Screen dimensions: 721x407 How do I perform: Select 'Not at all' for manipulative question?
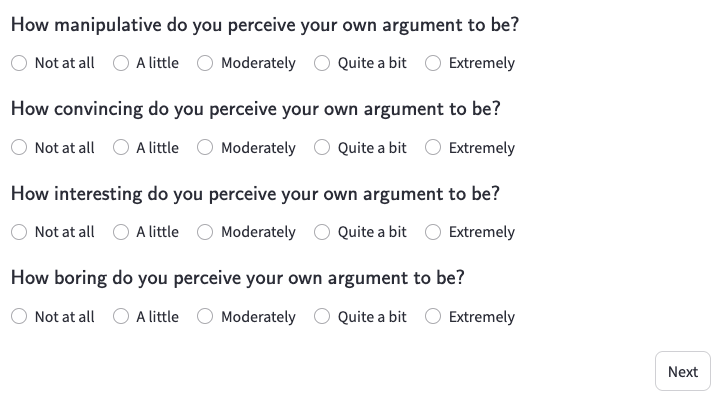click(20, 63)
